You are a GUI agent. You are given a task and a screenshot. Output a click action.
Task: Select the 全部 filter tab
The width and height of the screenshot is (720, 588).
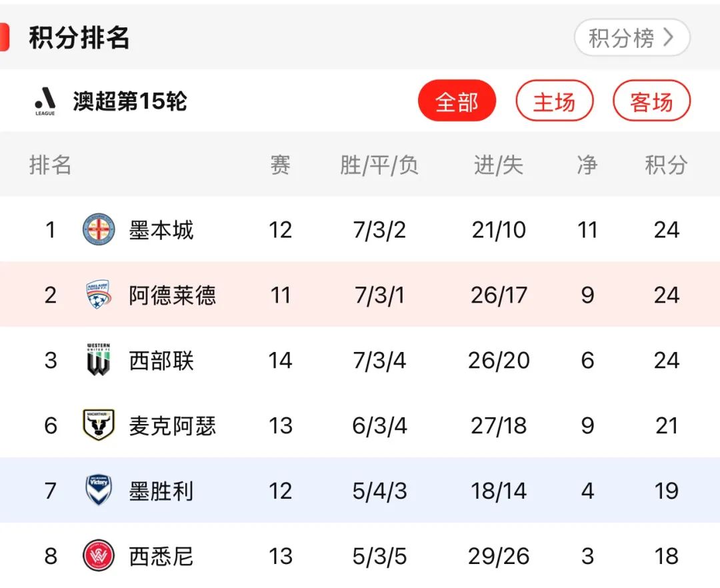click(457, 101)
